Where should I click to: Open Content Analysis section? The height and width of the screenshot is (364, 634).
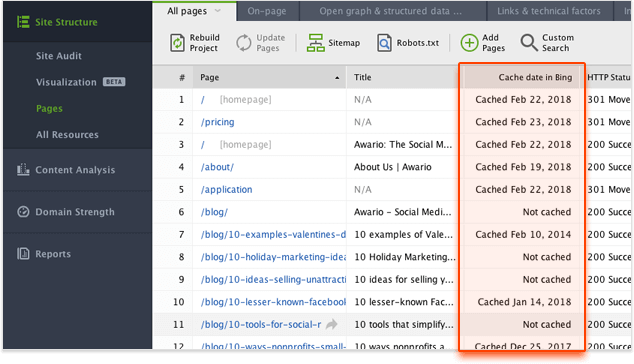(x=75, y=170)
